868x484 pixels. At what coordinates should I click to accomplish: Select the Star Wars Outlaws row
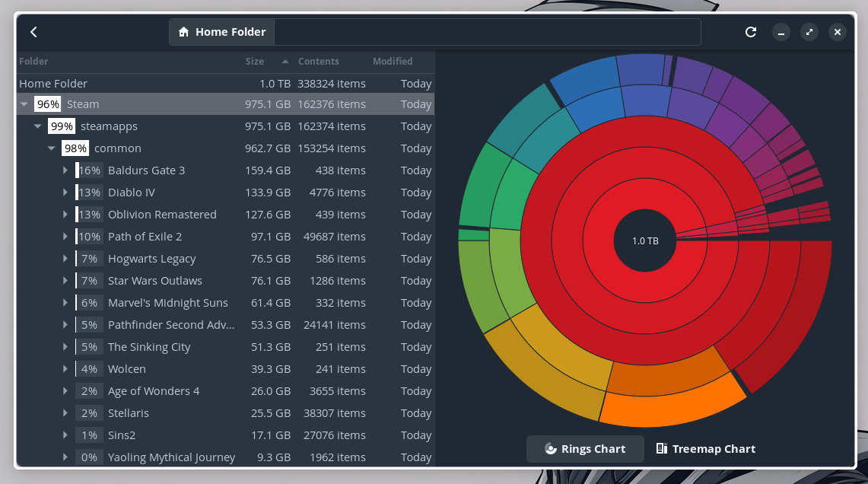(225, 281)
